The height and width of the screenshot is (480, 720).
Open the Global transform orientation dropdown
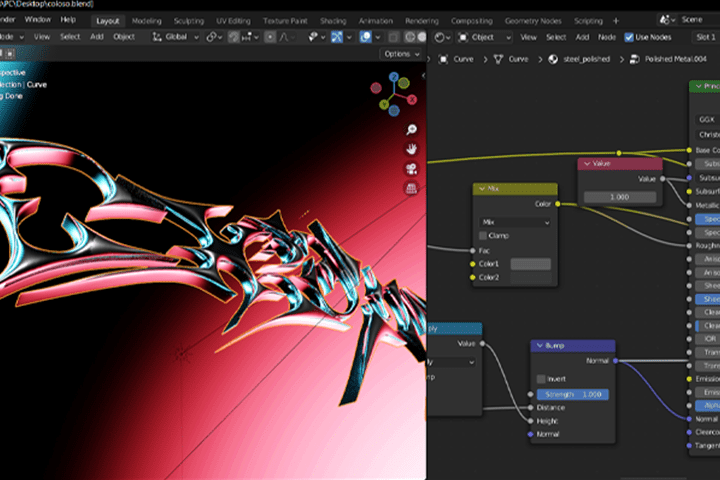[x=176, y=37]
